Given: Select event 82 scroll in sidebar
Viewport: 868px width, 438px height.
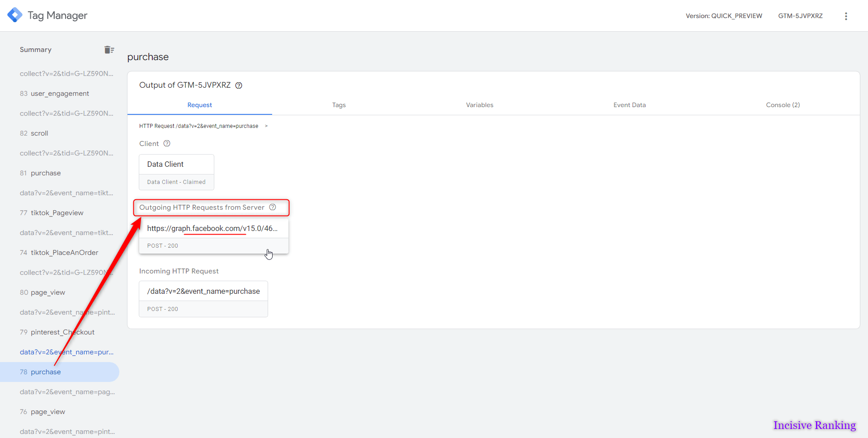Looking at the screenshot, I should (39, 133).
